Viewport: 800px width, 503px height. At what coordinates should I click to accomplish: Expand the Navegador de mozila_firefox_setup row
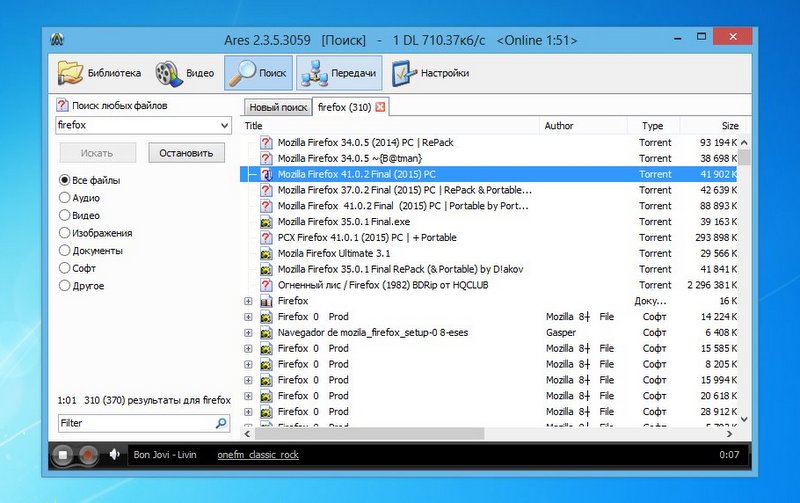248,333
